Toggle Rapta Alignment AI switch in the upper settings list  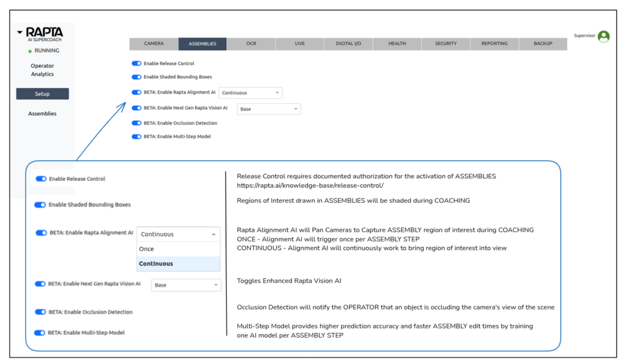coord(137,93)
